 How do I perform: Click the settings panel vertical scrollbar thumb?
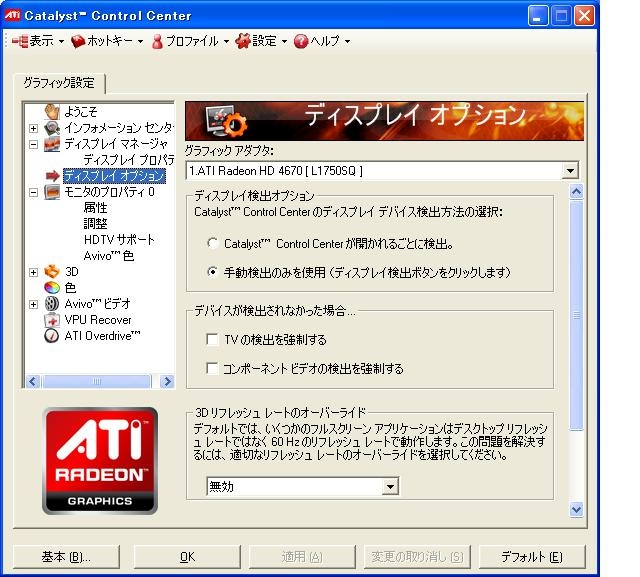[x=576, y=315]
